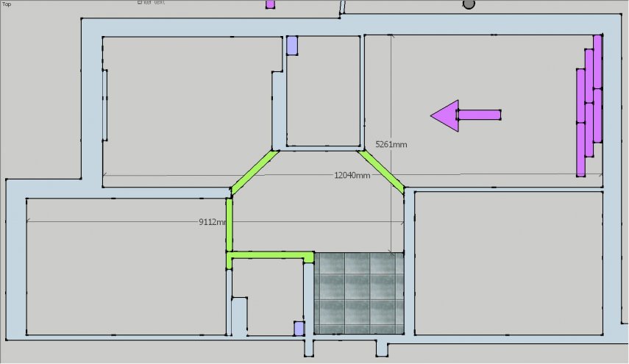
Task: Click the purple left-pointing arrow
Action: pos(465,115)
